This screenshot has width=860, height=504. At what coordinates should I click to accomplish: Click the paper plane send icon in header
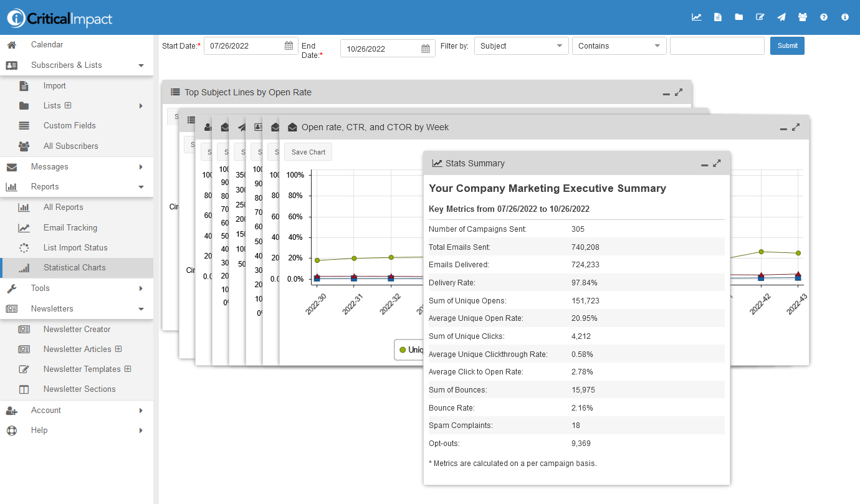point(781,17)
